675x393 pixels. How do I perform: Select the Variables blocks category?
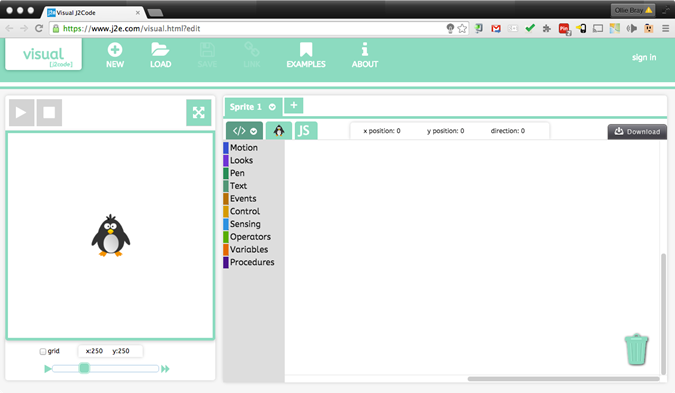(x=249, y=250)
